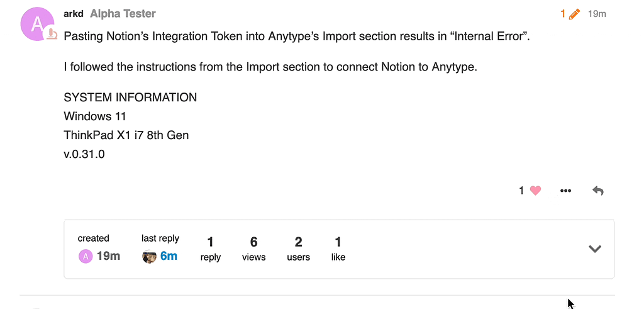Click the Alpha Tester user title
The image size is (644, 309).
click(123, 13)
